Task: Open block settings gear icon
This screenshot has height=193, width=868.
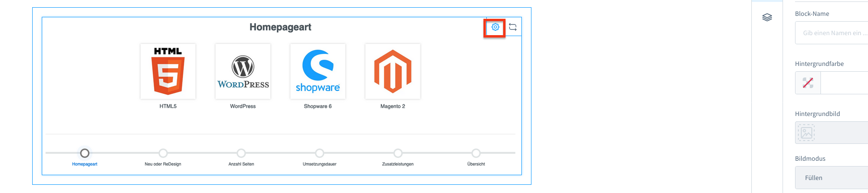Action: tap(495, 27)
